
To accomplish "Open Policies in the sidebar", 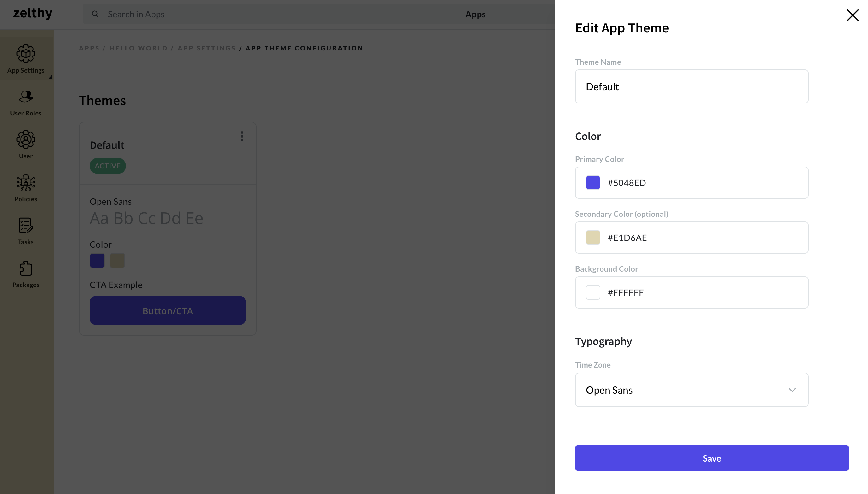I will (26, 188).
